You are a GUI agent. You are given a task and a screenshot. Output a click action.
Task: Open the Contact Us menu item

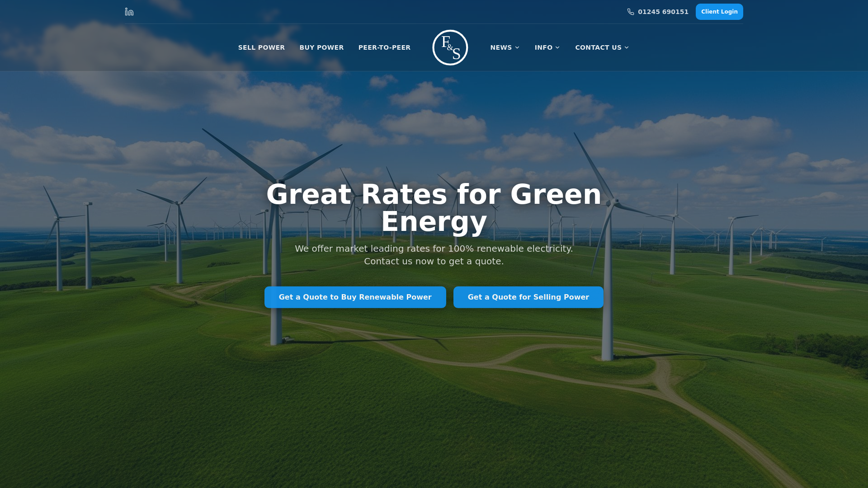click(598, 47)
